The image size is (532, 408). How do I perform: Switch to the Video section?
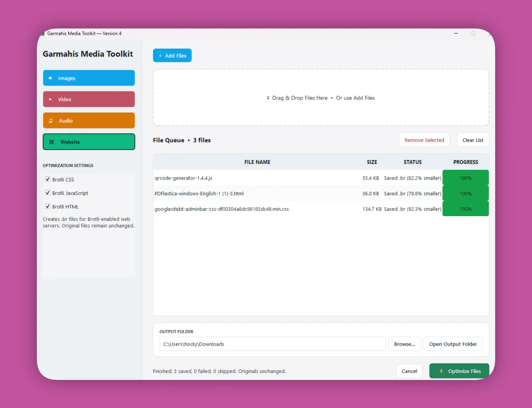click(x=89, y=99)
